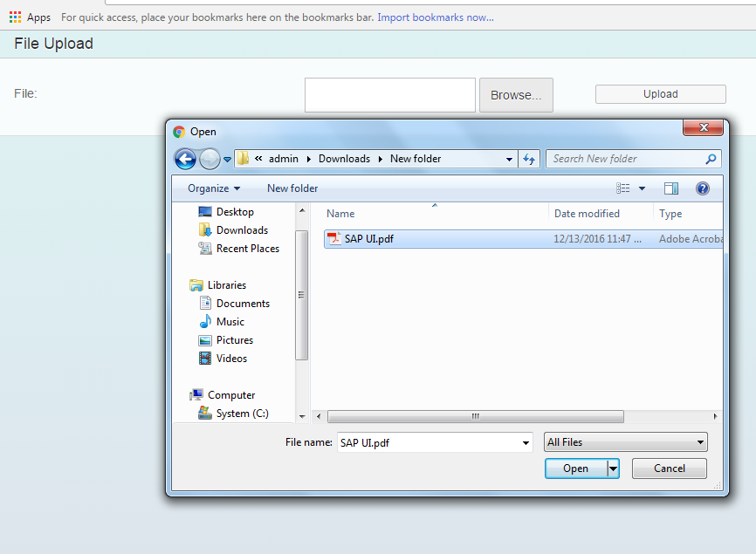Click the Apps grid icon in bookmarks bar
The height and width of the screenshot is (554, 756).
[15, 17]
